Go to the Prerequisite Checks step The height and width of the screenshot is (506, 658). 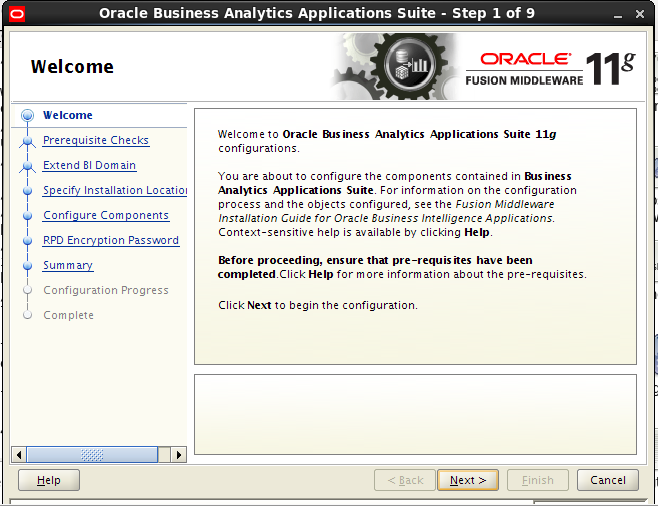click(x=96, y=140)
